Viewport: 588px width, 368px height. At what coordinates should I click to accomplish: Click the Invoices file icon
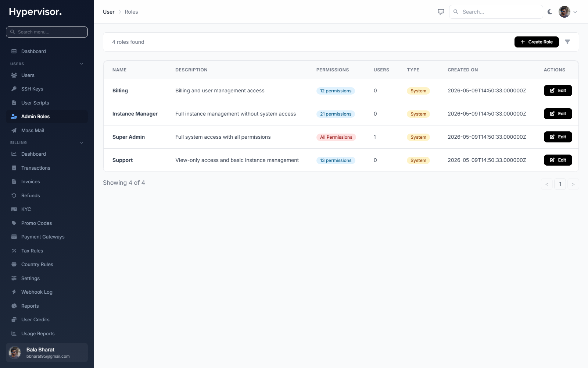coord(14,181)
